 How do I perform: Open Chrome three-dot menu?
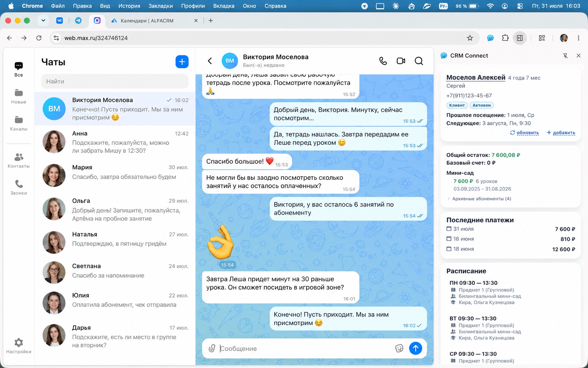pos(578,38)
